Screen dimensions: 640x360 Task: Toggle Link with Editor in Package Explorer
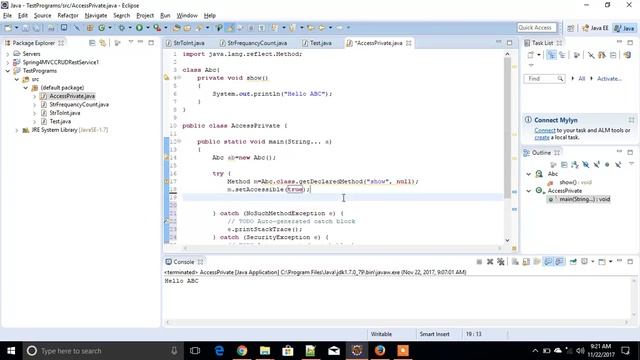coord(103,43)
